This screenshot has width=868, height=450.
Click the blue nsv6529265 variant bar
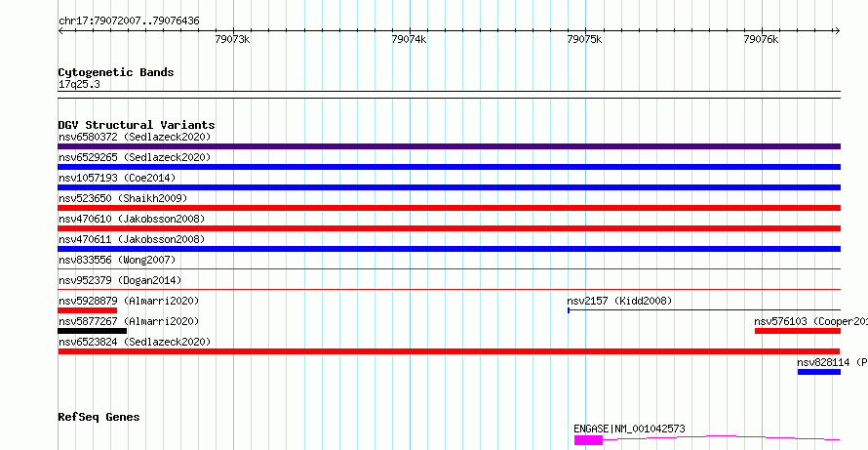(x=449, y=167)
